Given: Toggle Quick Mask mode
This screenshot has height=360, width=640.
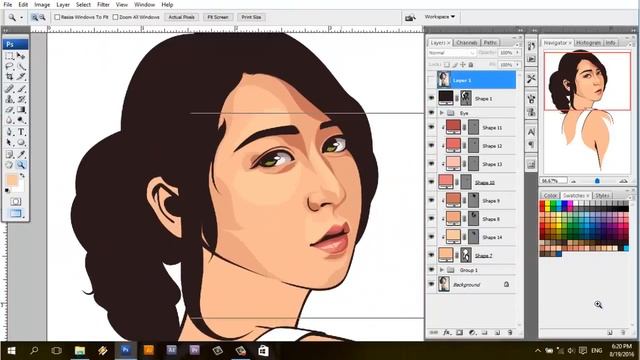Looking at the screenshot, I should point(16,201).
